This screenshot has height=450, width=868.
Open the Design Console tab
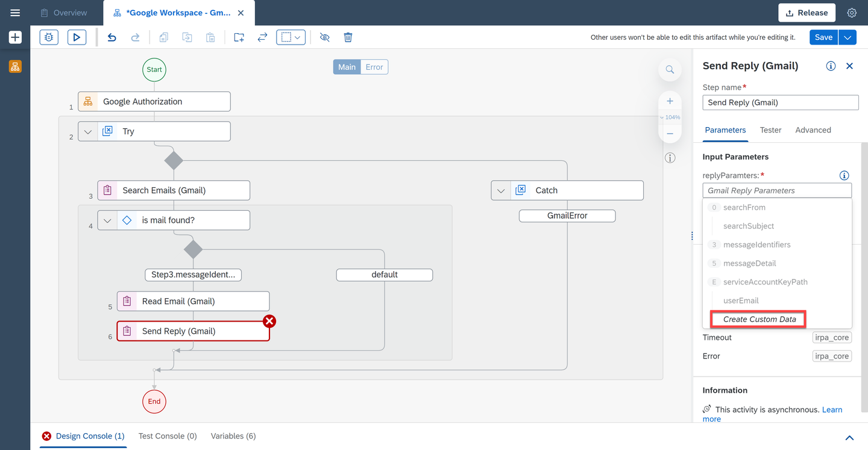pos(83,436)
